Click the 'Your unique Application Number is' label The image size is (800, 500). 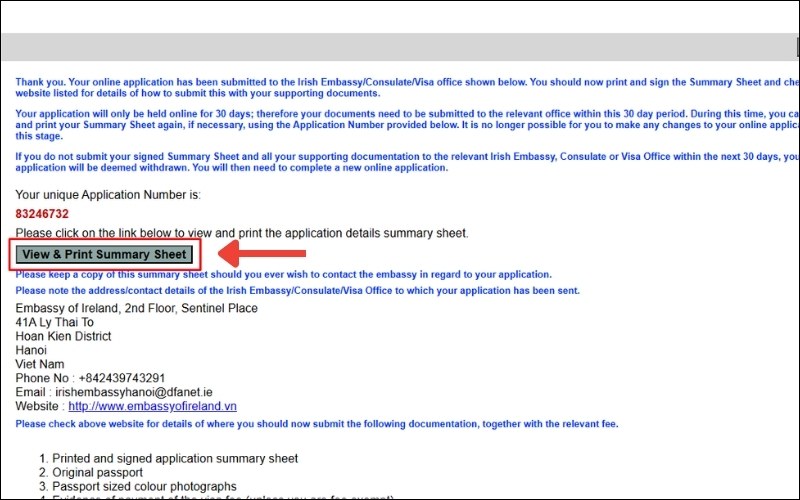(108, 193)
